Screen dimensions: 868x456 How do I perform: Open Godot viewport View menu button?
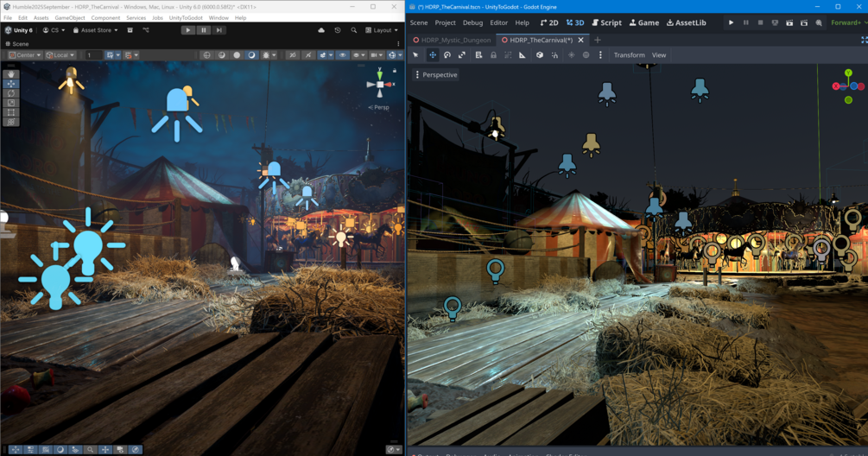[659, 55]
